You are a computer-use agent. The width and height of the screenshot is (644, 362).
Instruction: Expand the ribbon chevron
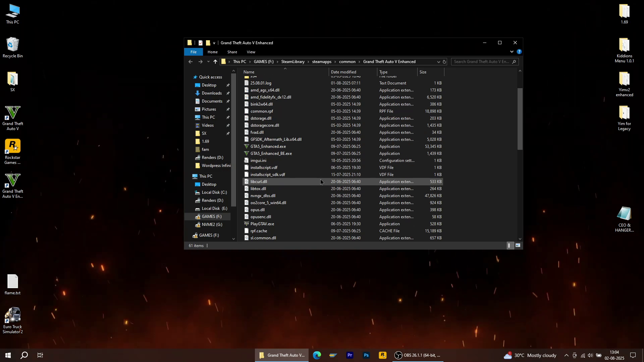point(512,52)
